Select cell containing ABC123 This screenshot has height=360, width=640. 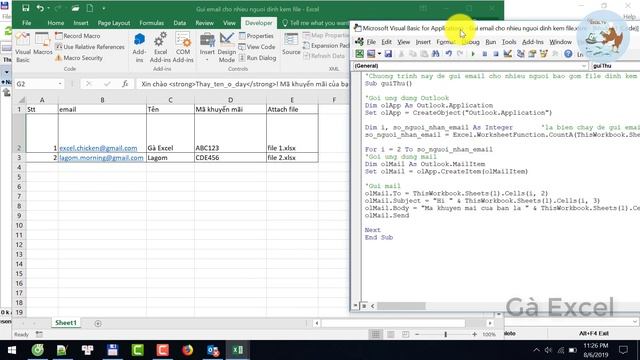(x=230, y=133)
